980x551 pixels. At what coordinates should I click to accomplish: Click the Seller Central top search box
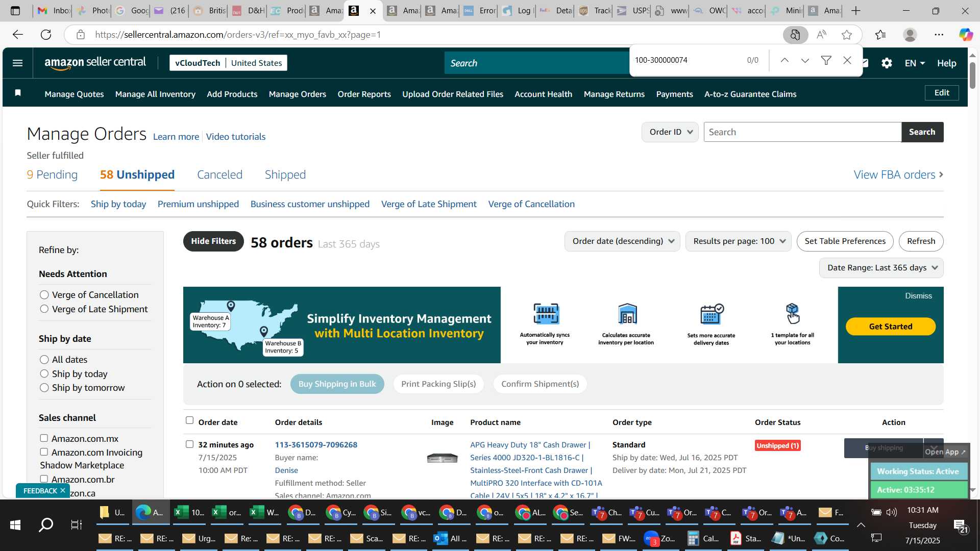coord(536,63)
